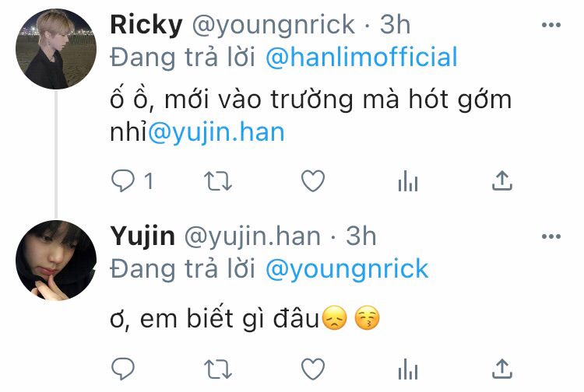View analytics for Ricky's tweet
584x392 pixels.
(x=408, y=181)
